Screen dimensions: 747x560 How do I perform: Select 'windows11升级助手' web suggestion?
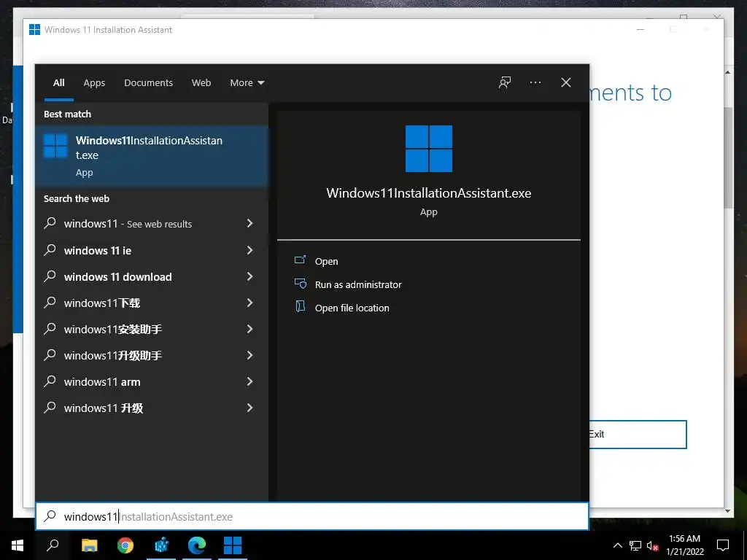(x=152, y=355)
